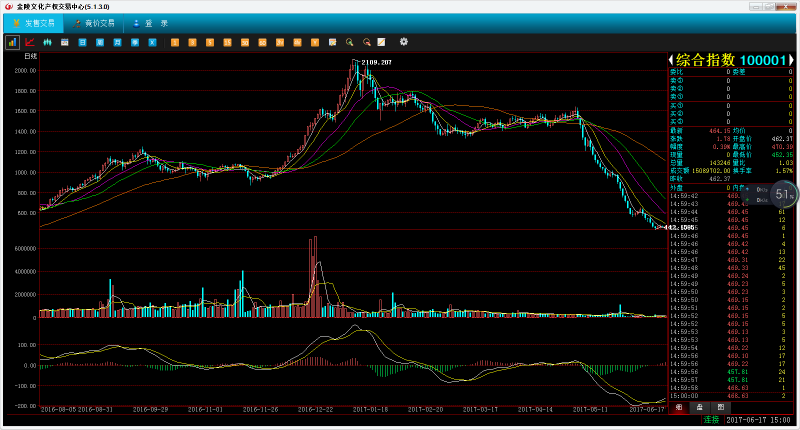Choose the orange 1-minute period icon

[175, 42]
